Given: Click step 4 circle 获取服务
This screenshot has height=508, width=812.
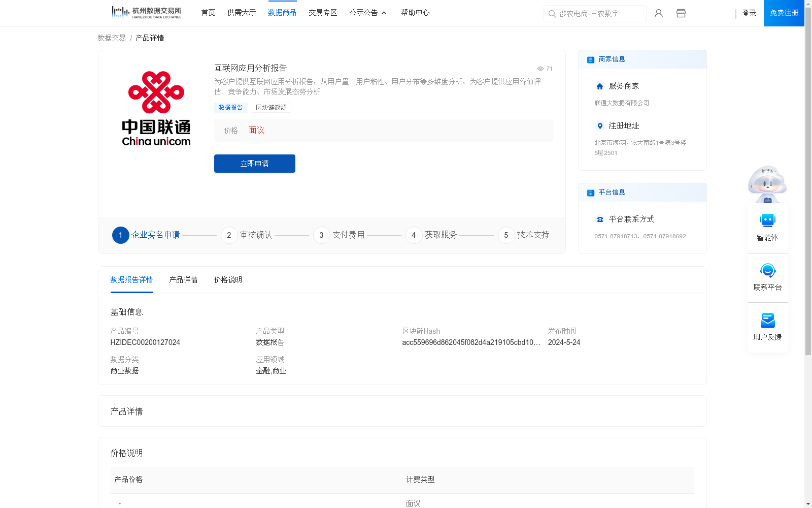Looking at the screenshot, I should pos(414,235).
